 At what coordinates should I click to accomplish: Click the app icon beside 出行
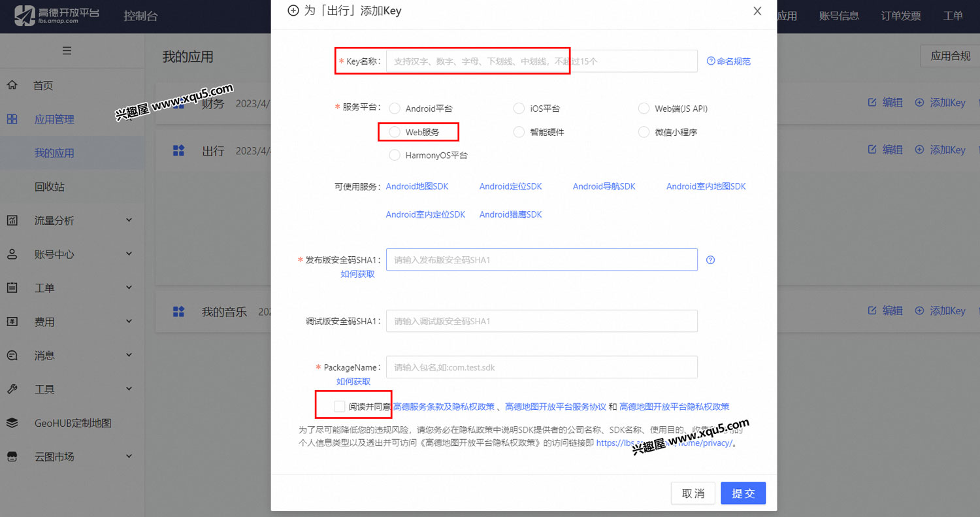coord(178,151)
